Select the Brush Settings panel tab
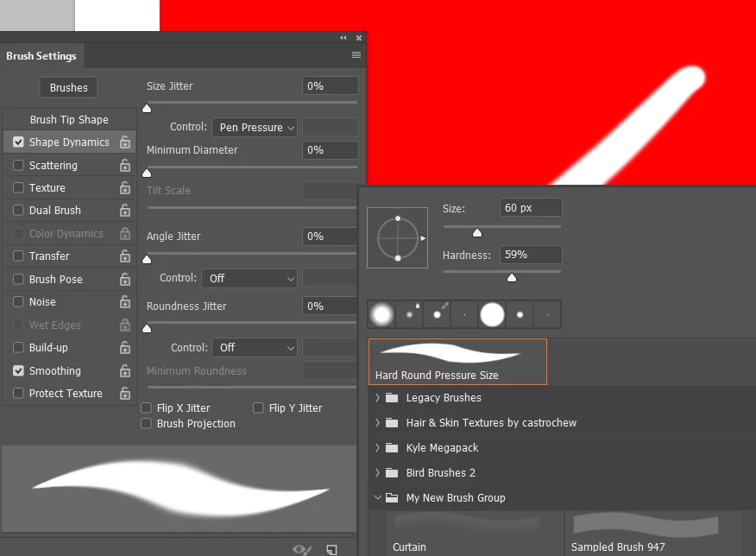The width and height of the screenshot is (756, 556). point(41,56)
